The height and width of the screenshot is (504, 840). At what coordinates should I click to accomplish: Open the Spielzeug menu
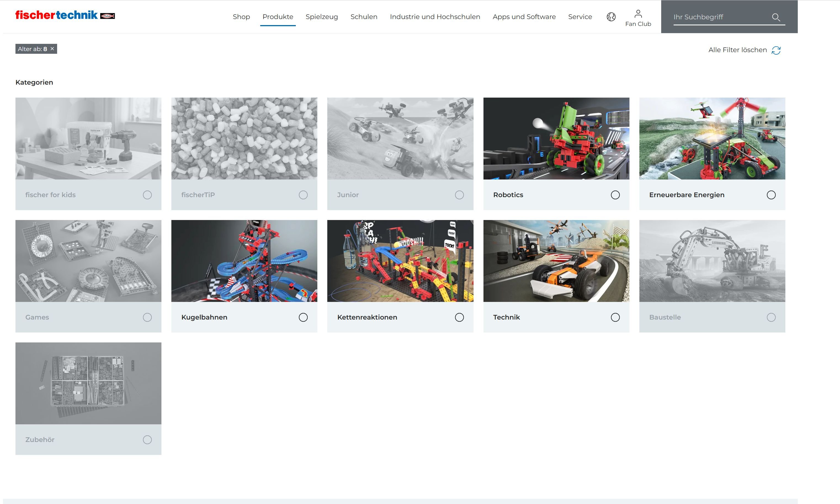pos(321,17)
